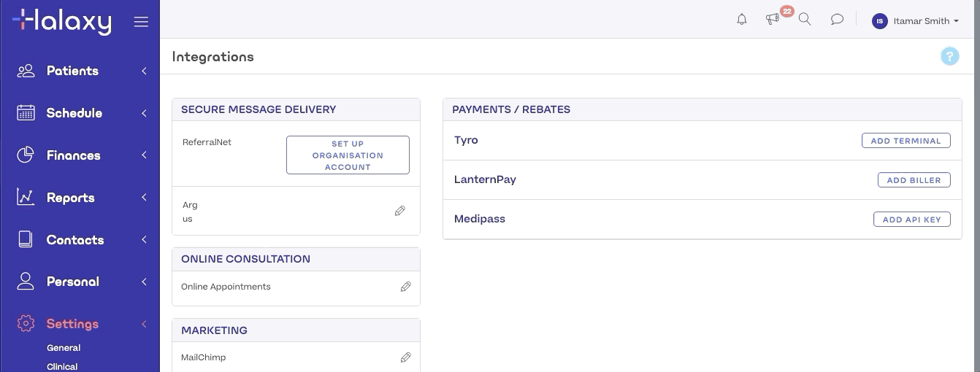Open Itamar Smith user dropdown
The height and width of the screenshot is (372, 980).
pos(915,21)
